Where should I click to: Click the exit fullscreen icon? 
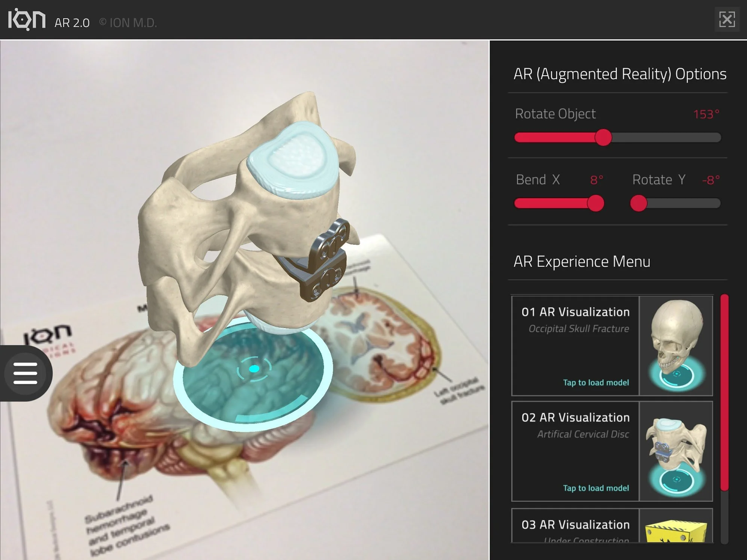tap(727, 19)
